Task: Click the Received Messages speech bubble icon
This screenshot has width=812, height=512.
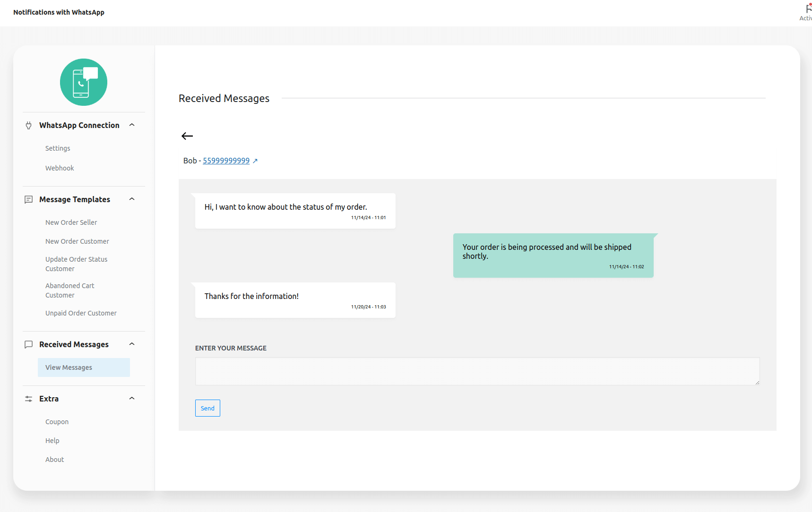Action: coord(29,344)
